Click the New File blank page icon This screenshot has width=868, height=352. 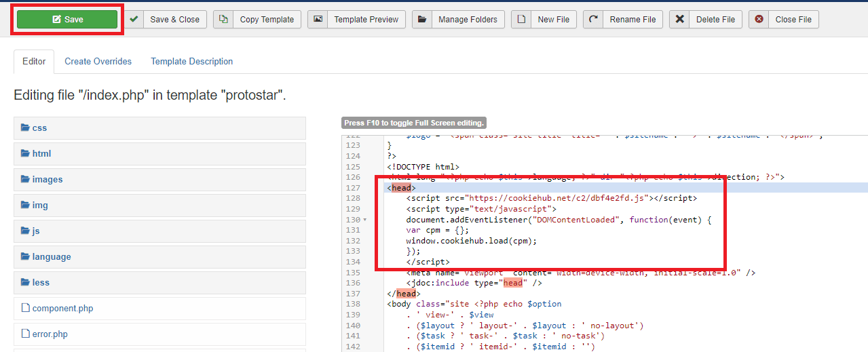521,20
